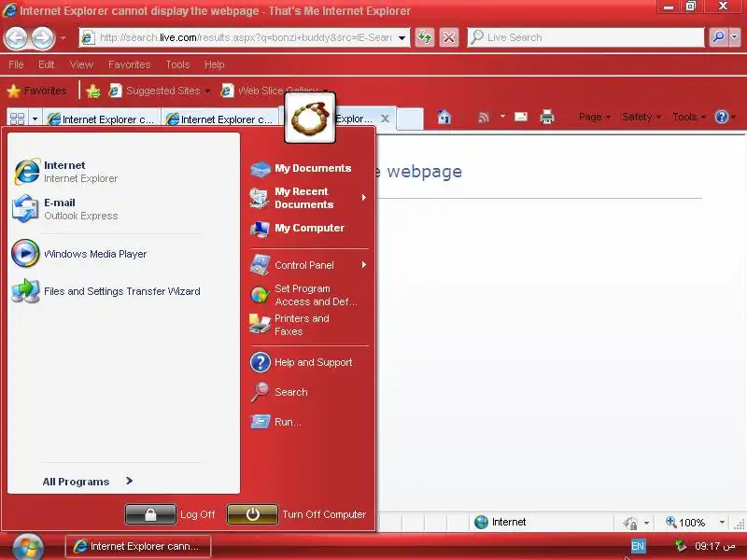Click the EN language indicator
747x560 pixels.
pos(638,546)
